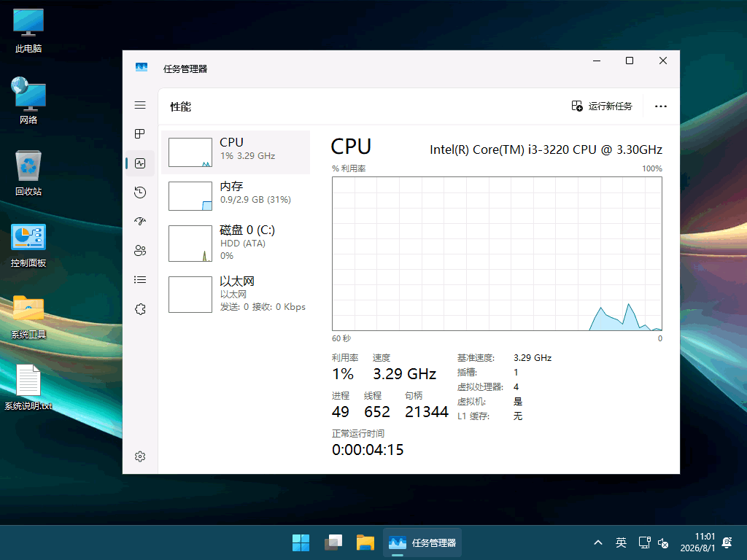The image size is (747, 560).
Task: Open Task View on the taskbar
Action: coord(333,542)
